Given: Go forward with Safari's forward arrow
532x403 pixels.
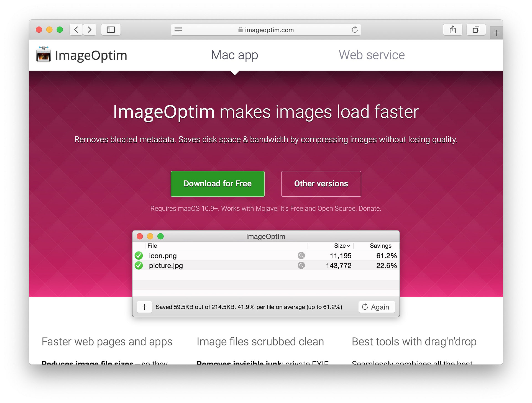Looking at the screenshot, I should click(x=89, y=30).
